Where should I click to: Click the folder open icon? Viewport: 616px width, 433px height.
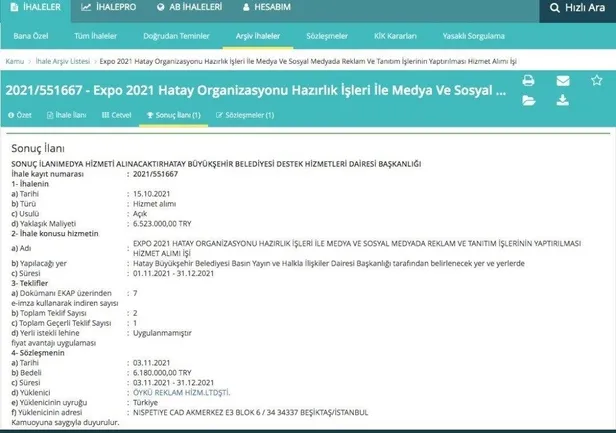(x=529, y=100)
